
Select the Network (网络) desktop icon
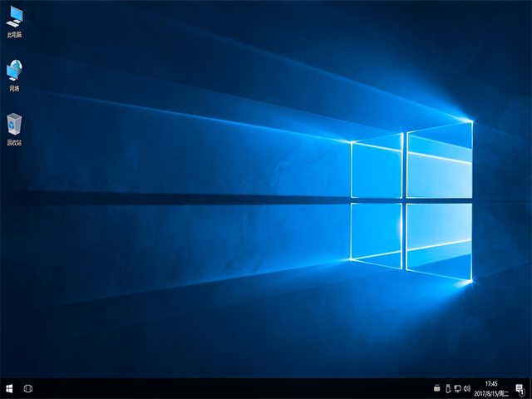pos(14,71)
